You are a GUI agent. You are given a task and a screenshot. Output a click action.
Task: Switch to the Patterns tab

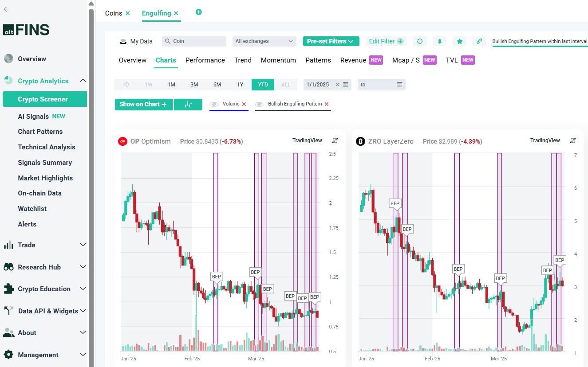tap(318, 60)
